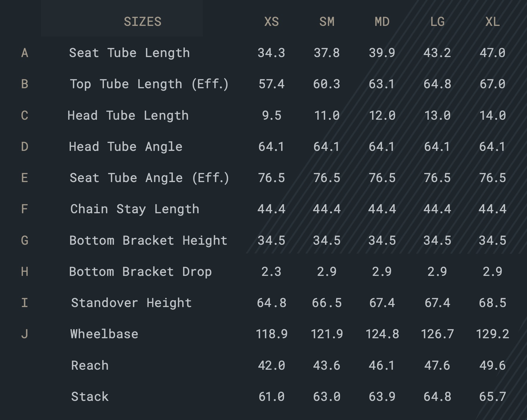Click the Seat Tube Length row label
The width and height of the screenshot is (527, 420).
129,53
